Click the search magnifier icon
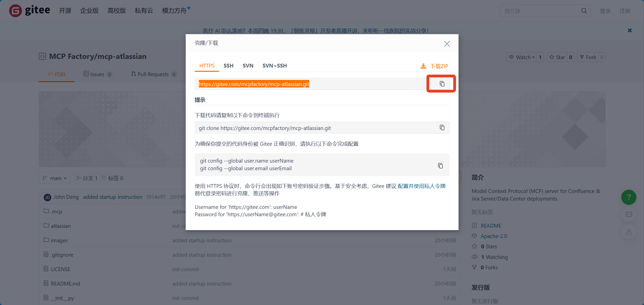 click(x=584, y=11)
